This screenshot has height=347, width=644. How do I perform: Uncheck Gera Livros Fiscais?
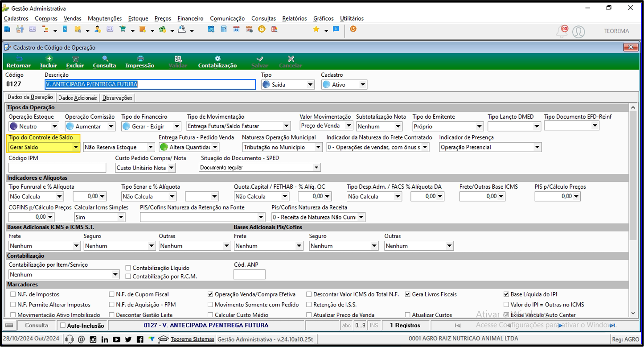coord(407,294)
